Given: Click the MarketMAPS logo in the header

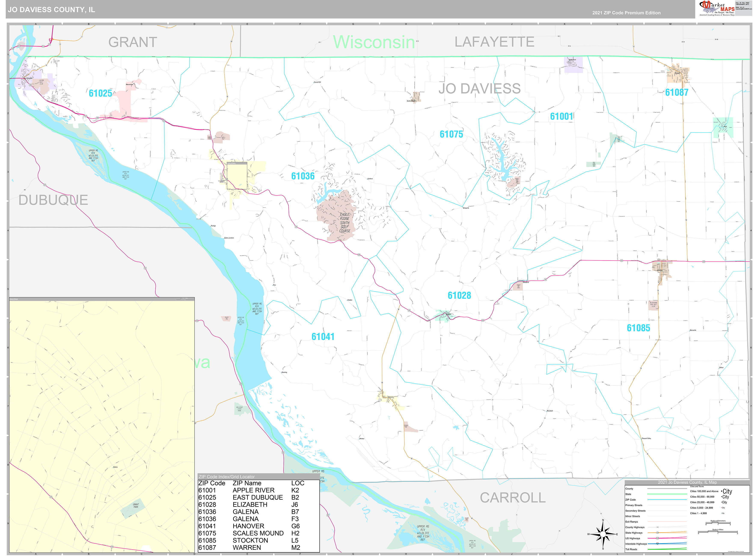Looking at the screenshot, I should coord(717,8).
